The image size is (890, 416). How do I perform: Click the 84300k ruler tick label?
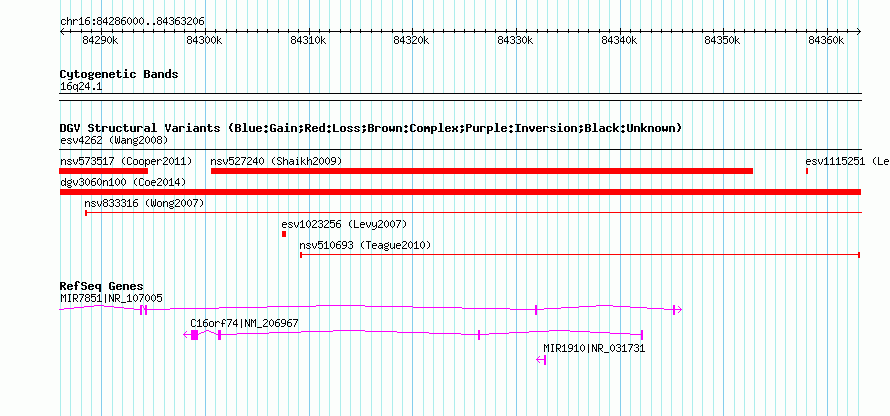coord(204,40)
